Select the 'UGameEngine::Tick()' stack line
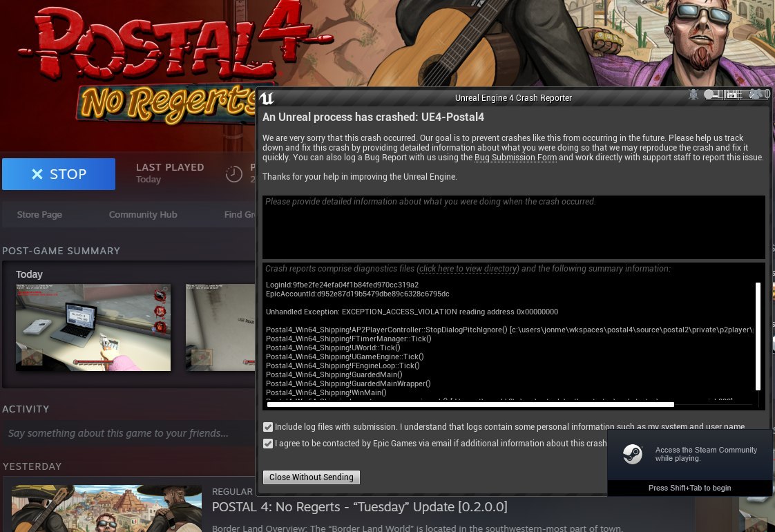 (345, 357)
